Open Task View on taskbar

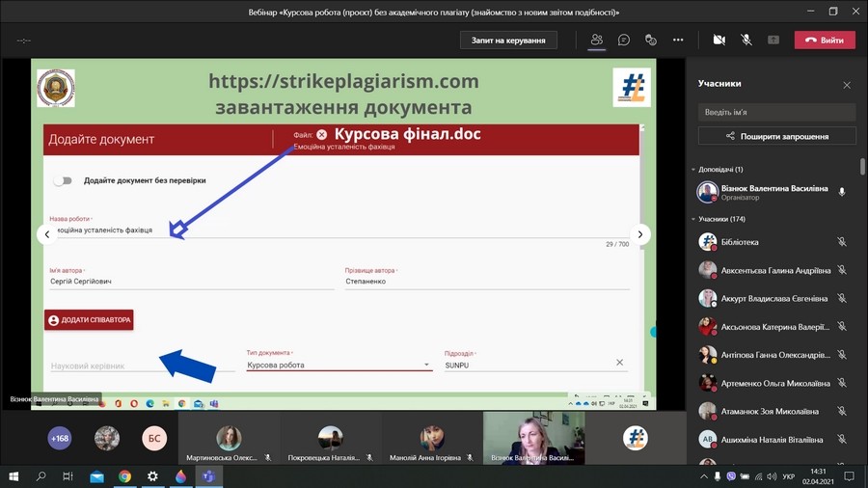tap(68, 476)
